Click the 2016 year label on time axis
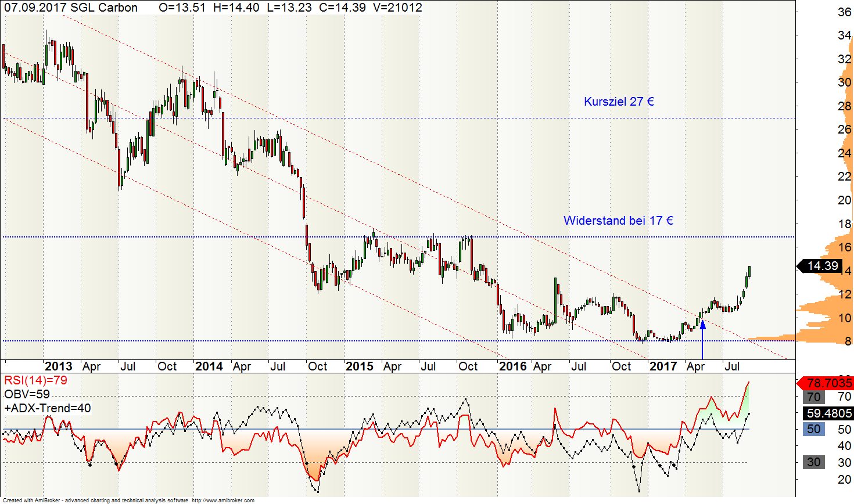 (513, 366)
